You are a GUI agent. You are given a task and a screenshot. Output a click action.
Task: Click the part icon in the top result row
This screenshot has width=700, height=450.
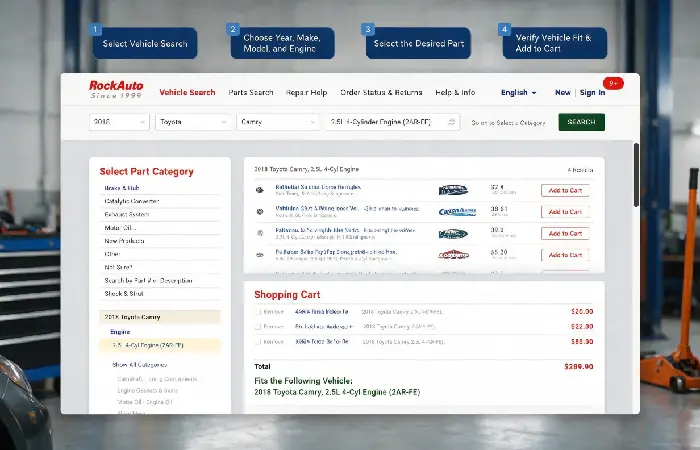[x=260, y=190]
